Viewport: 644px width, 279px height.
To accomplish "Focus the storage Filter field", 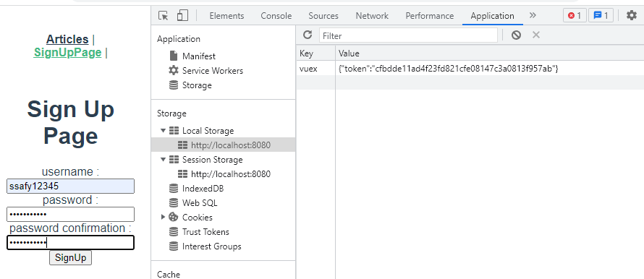I will tap(408, 35).
